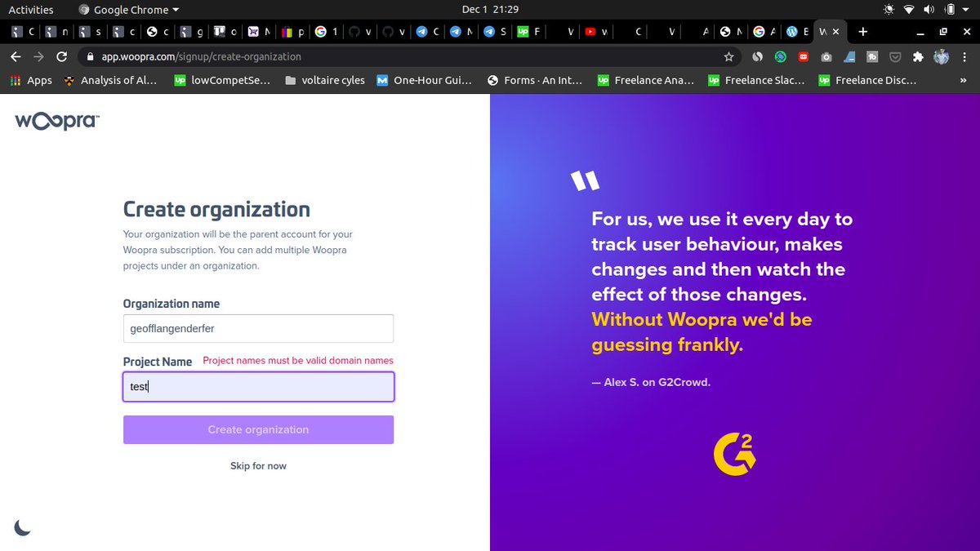The width and height of the screenshot is (980, 551).
Task: Switch to the YouTube tab
Action: click(x=595, y=32)
